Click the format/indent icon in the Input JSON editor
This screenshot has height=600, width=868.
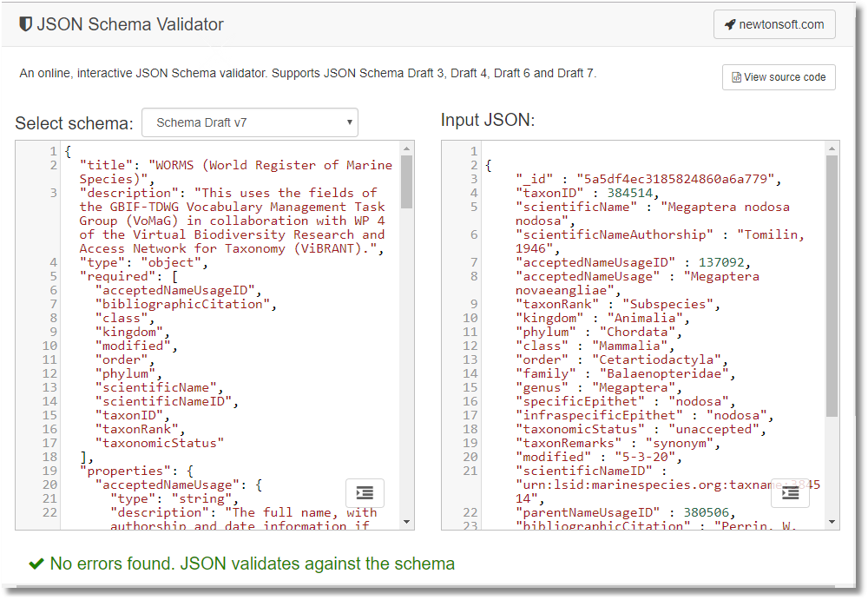(x=790, y=492)
